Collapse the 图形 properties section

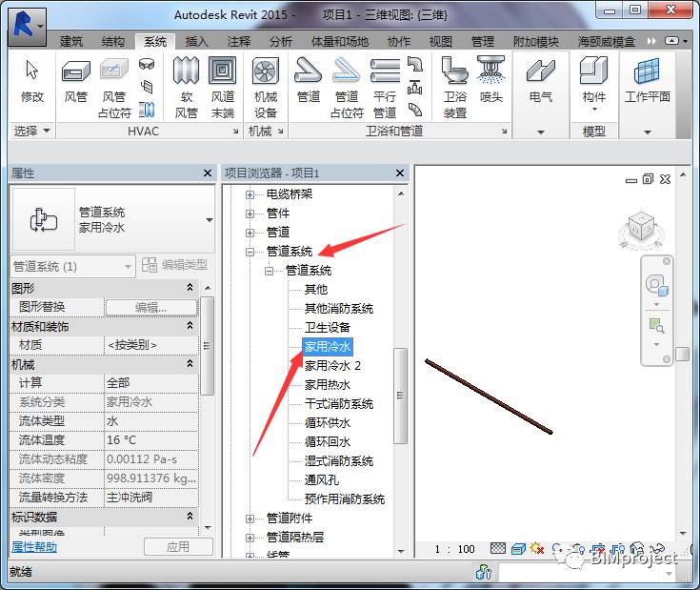[x=190, y=288]
